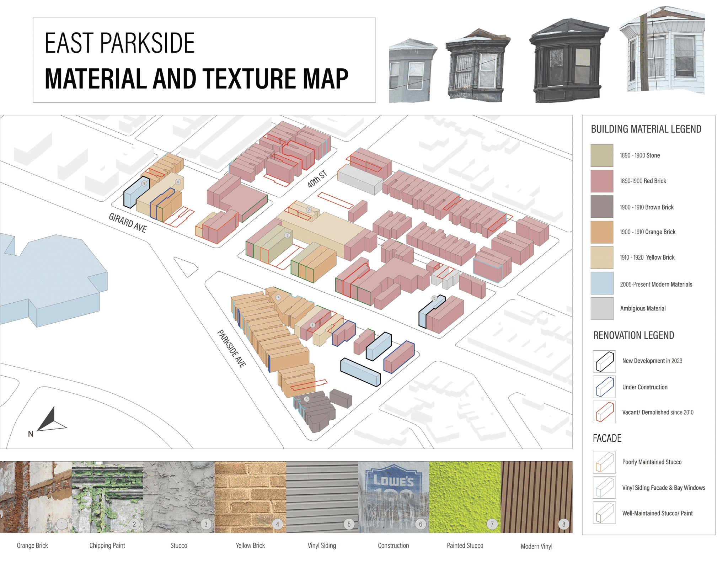Click the New Development in 2023 legend icon
This screenshot has width=728, height=563.
(x=604, y=361)
